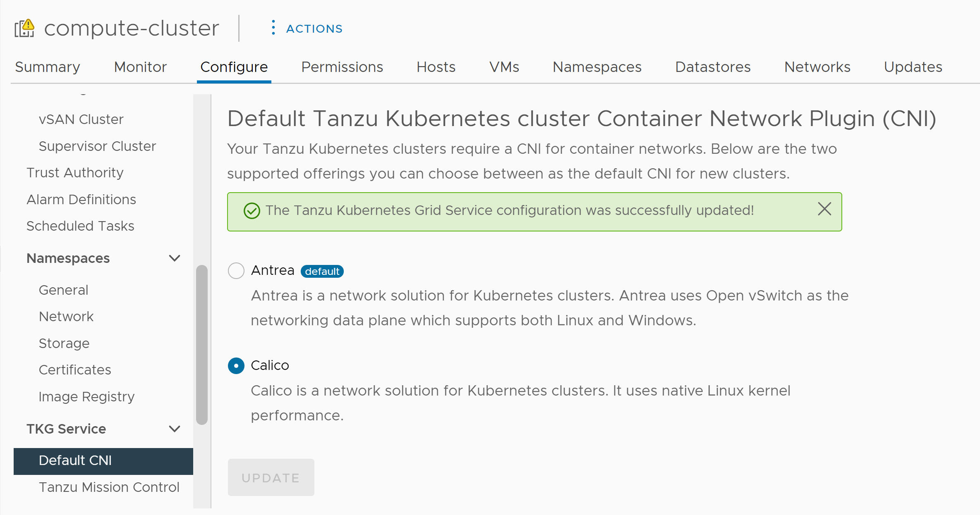Click the Calico radio button selection icon
Image resolution: width=980 pixels, height=515 pixels.
(235, 365)
